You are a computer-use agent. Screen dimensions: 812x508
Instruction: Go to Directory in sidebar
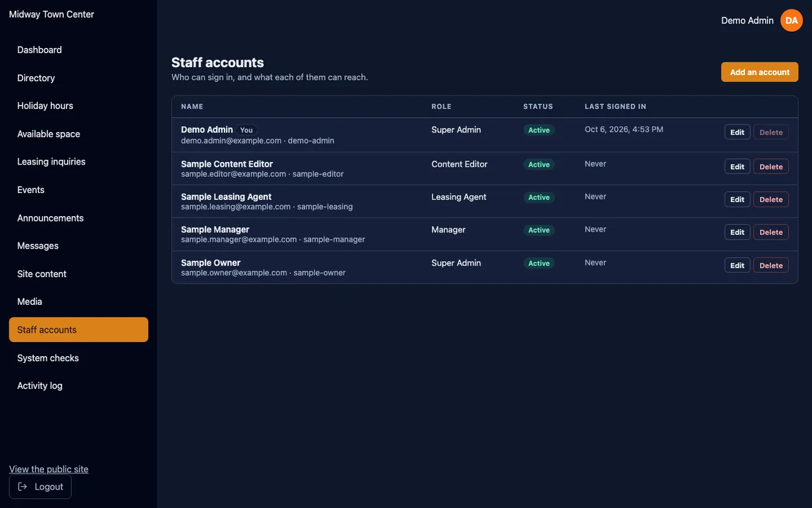[x=78, y=78]
